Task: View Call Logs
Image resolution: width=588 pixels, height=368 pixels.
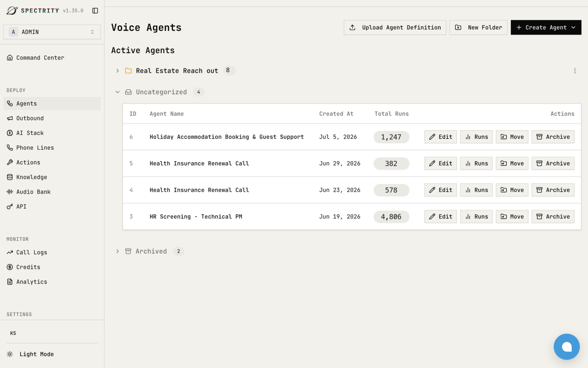Action: click(52, 252)
